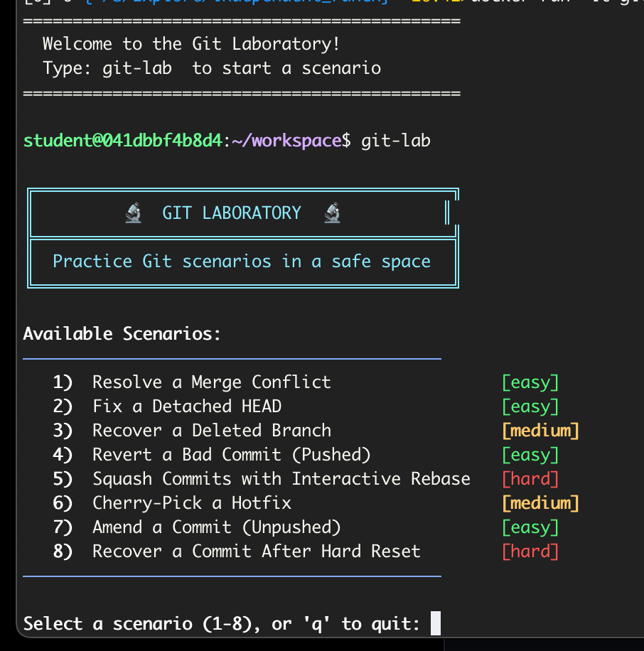
Task: Click the typed git-lab command
Action: pyautogui.click(x=396, y=141)
